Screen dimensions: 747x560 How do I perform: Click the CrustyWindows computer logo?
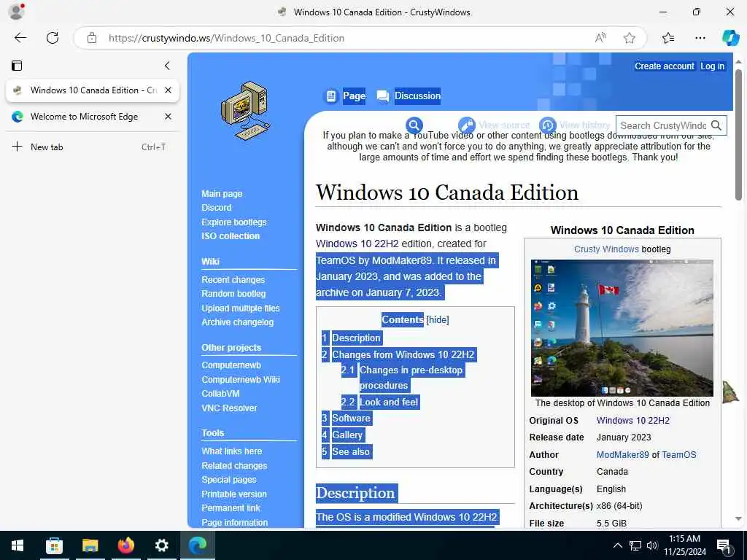click(x=245, y=111)
